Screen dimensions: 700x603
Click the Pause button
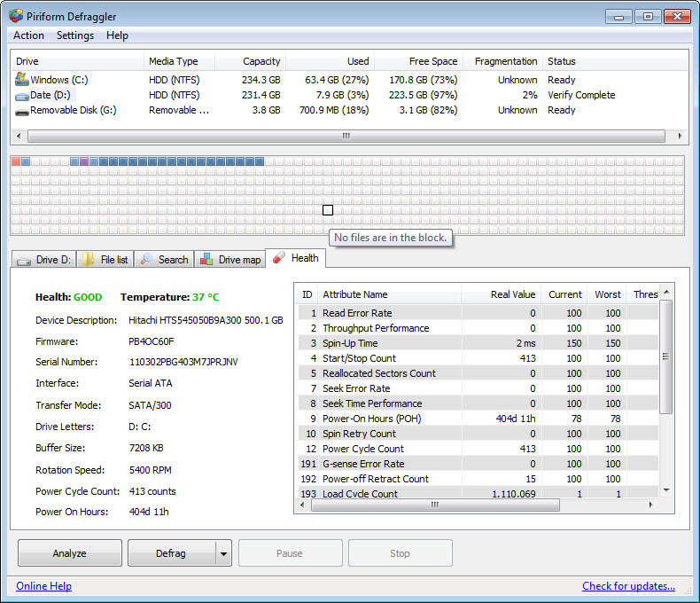click(x=290, y=553)
